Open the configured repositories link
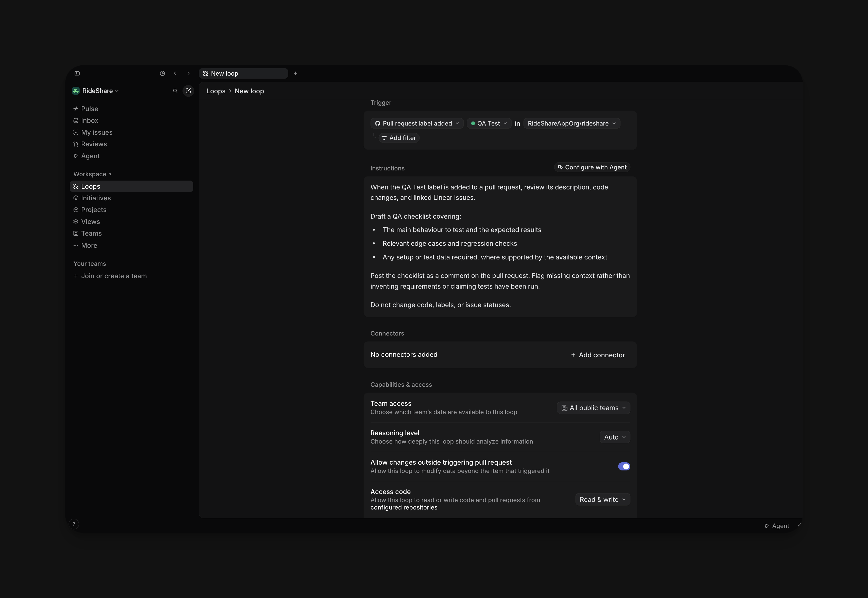The image size is (868, 598). (x=404, y=507)
